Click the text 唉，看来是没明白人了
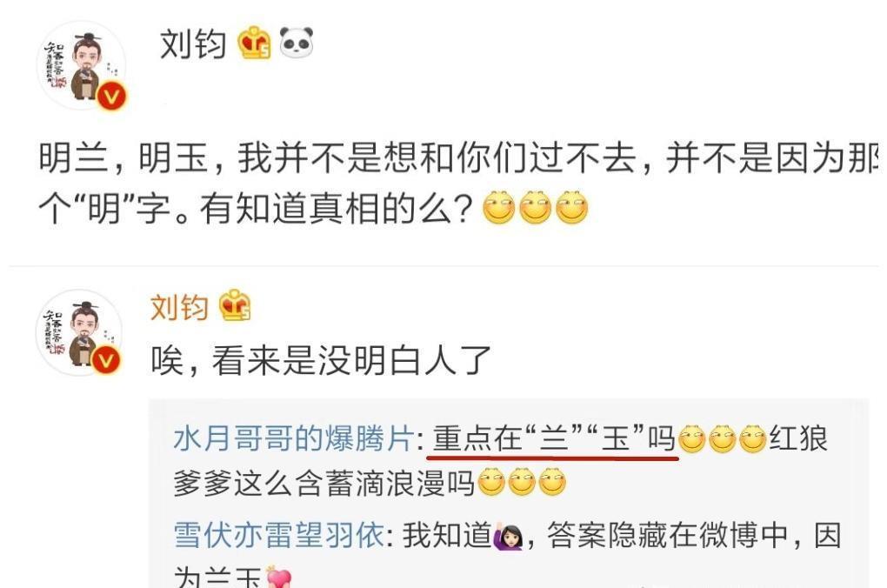The image size is (887, 588). point(321,360)
